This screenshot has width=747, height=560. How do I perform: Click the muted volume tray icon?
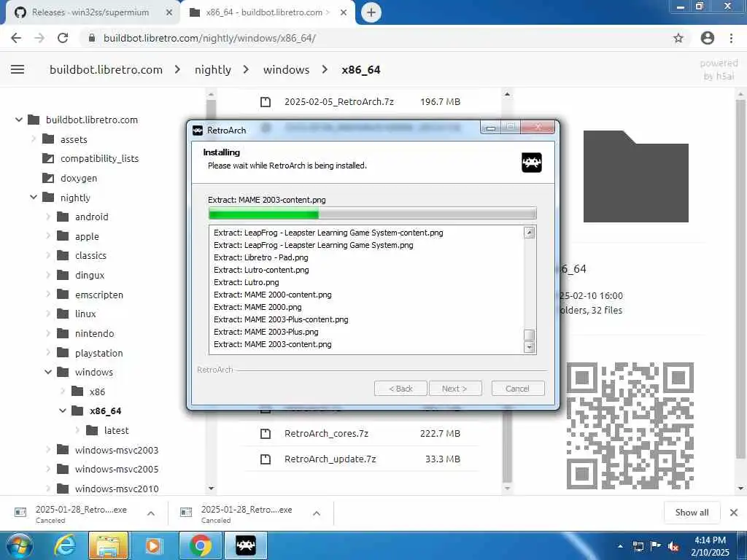(x=673, y=546)
